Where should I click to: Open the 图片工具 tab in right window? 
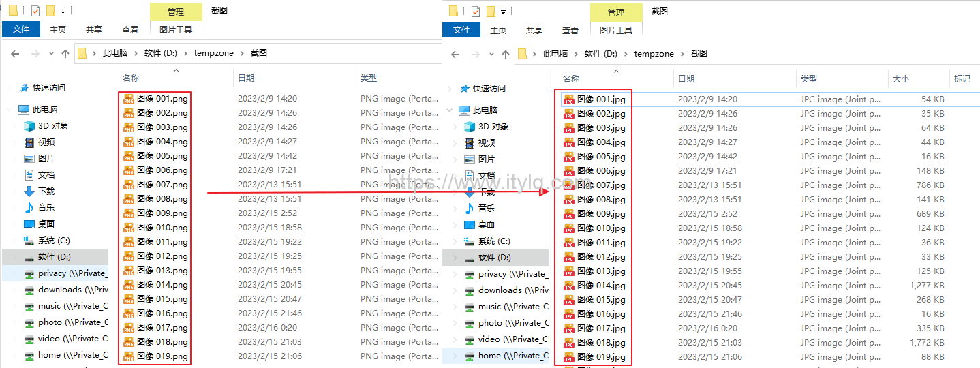[x=616, y=30]
